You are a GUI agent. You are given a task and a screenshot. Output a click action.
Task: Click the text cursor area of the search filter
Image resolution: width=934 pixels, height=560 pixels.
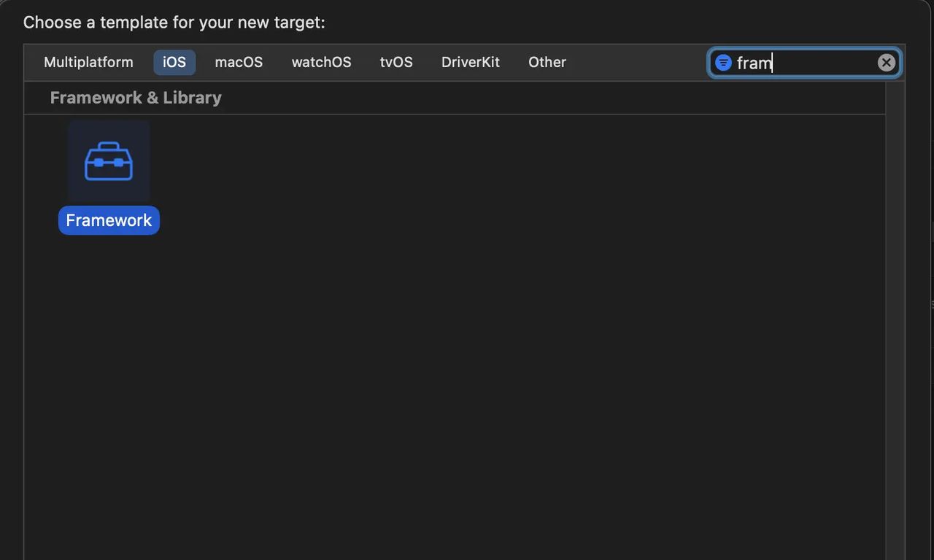(772, 62)
